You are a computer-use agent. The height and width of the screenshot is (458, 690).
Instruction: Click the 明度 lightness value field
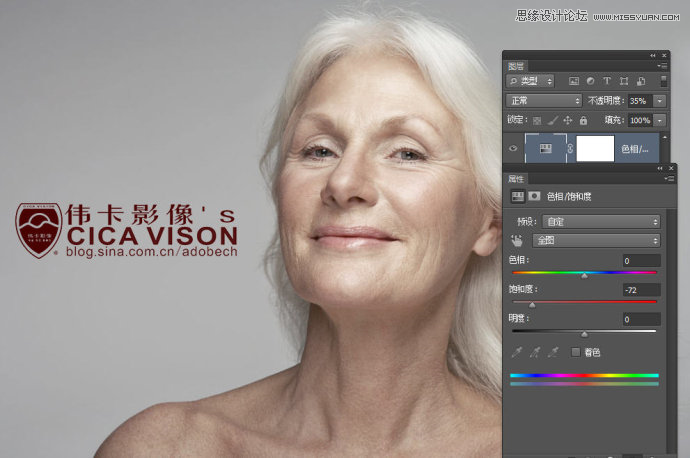coord(642,319)
